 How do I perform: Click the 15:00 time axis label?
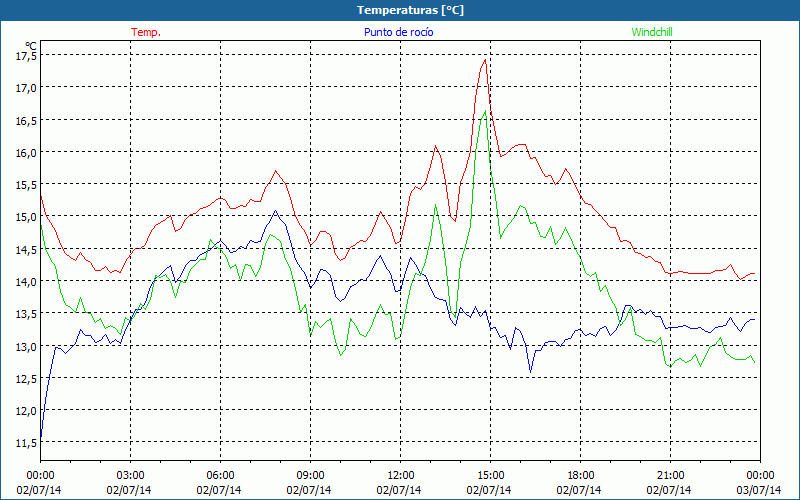pyautogui.click(x=490, y=476)
